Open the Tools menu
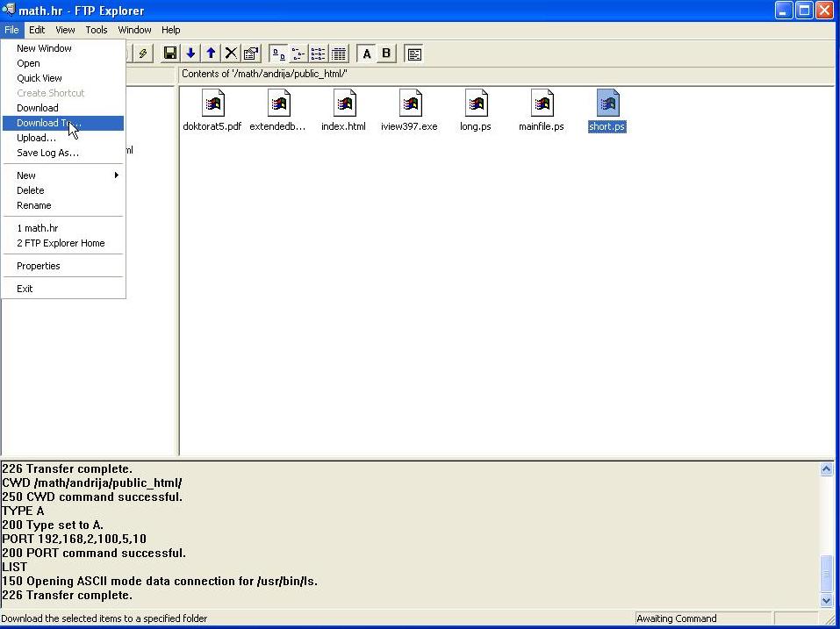 [x=97, y=30]
